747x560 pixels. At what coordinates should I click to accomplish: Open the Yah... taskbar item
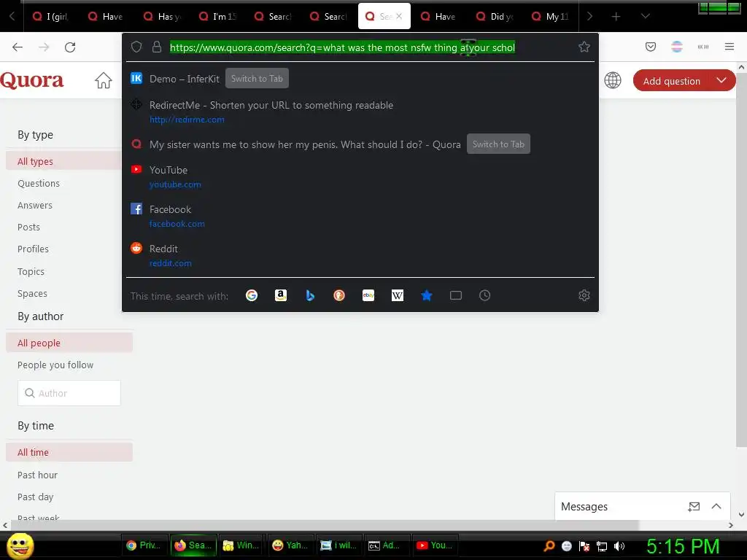coord(290,545)
